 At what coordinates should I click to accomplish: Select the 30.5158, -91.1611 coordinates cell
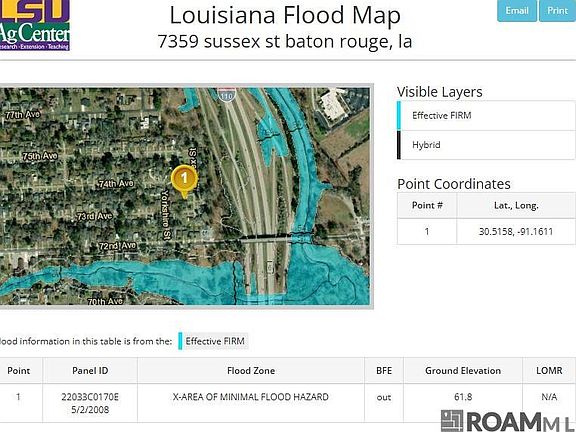coord(516,231)
